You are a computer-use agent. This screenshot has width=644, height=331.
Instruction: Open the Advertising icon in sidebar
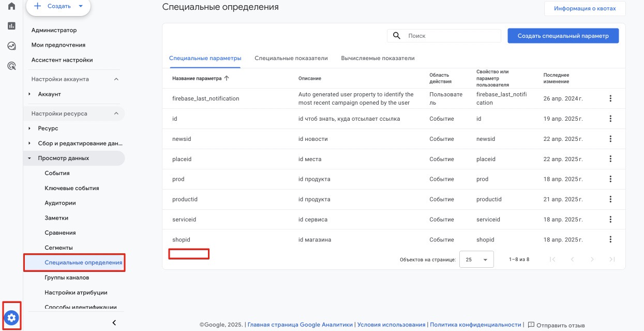pyautogui.click(x=11, y=66)
